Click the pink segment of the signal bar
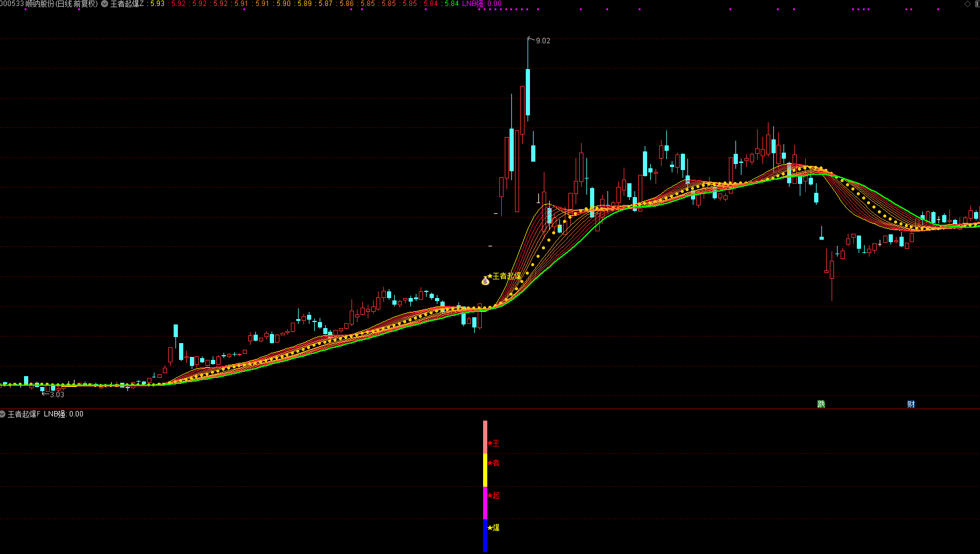This screenshot has width=980, height=554. [485, 437]
